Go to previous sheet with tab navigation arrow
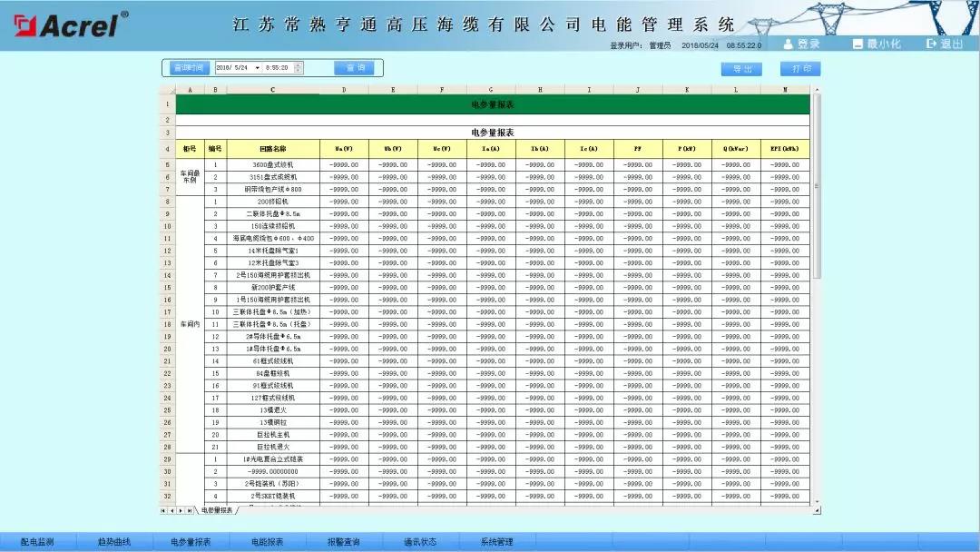Viewport: 980px width, 552px height. click(171, 511)
